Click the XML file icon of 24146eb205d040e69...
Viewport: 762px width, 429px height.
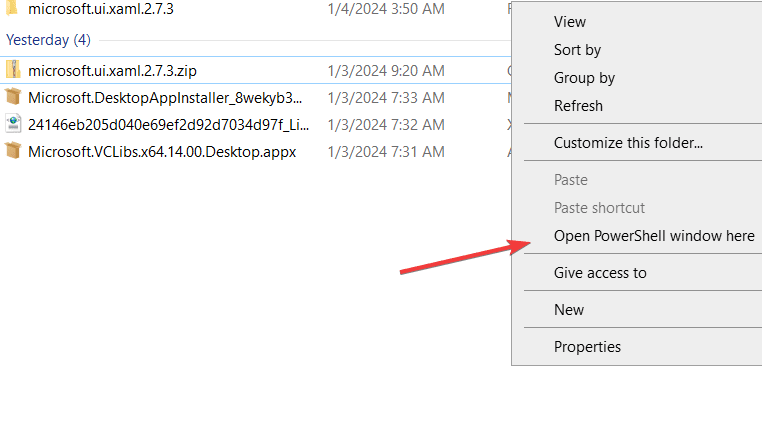pyautogui.click(x=13, y=124)
